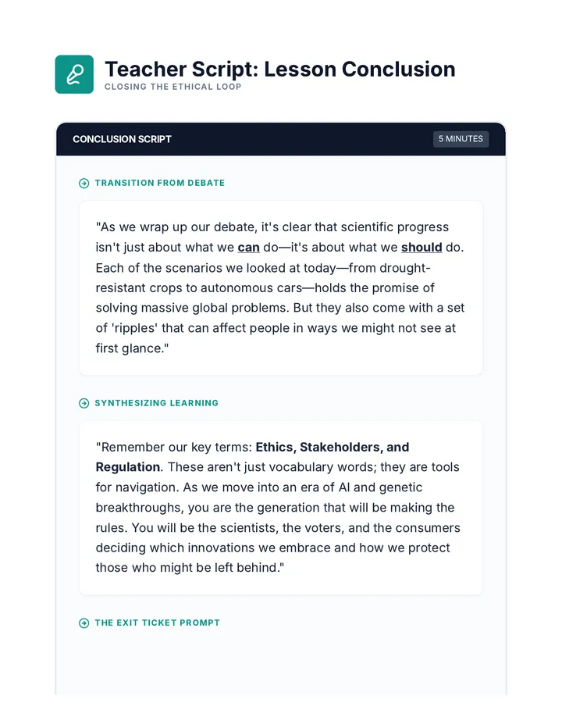
Task: Click the underlined word 'can'
Action: tap(249, 248)
